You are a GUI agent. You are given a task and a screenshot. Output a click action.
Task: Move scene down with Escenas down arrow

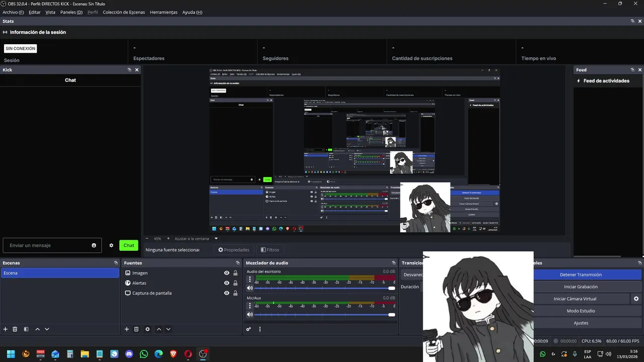[x=47, y=329]
